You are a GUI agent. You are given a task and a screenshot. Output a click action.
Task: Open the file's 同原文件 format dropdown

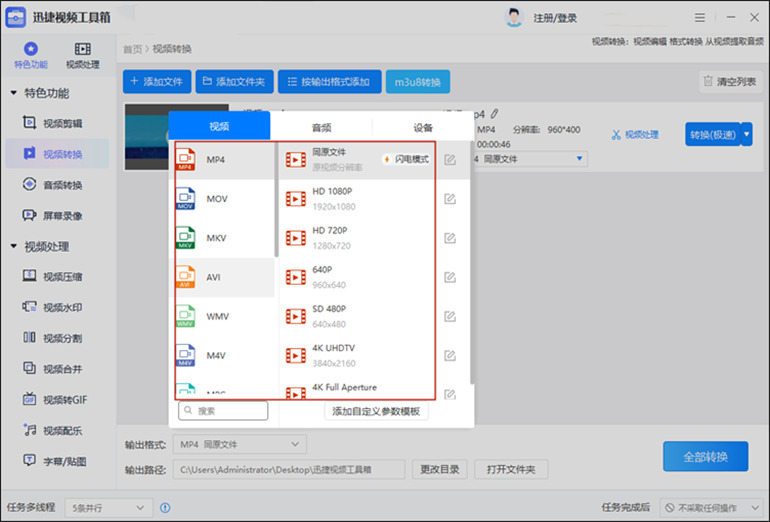pos(530,159)
